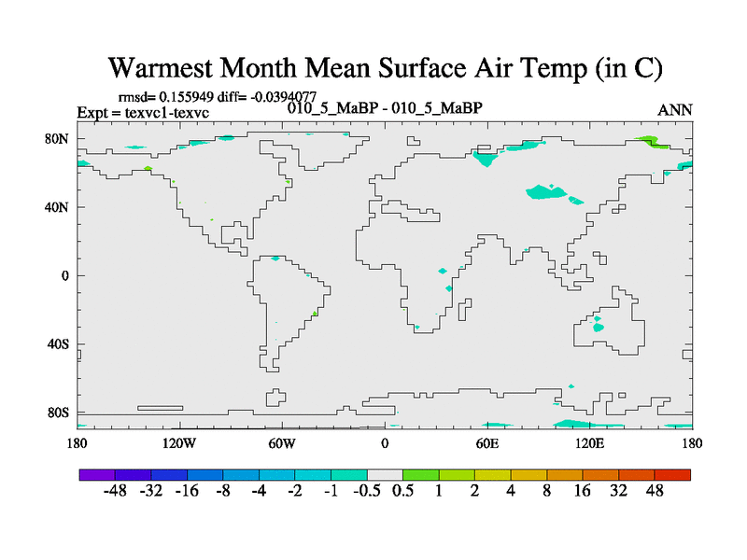Image resolution: width=747 pixels, height=560 pixels.
Task: Click the plot title 'Warmest Month Mean Surface Air Temp'
Action: [385, 68]
